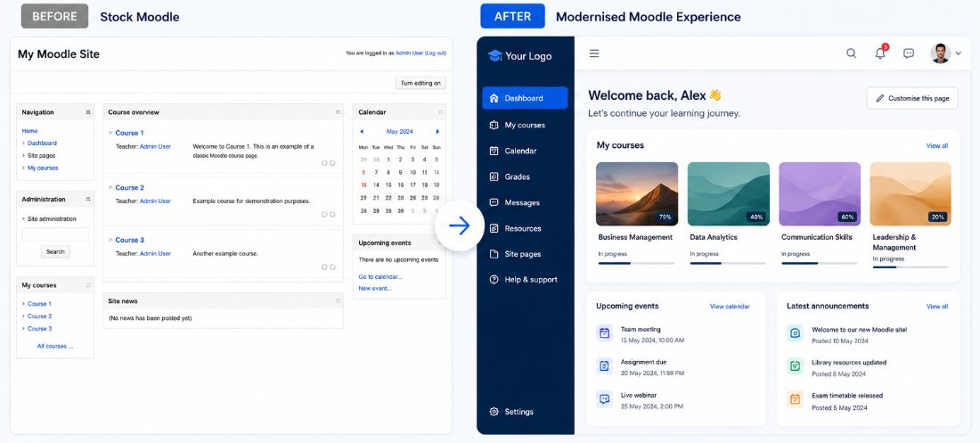Expand Site pages in the Navigation tree

pos(24,156)
